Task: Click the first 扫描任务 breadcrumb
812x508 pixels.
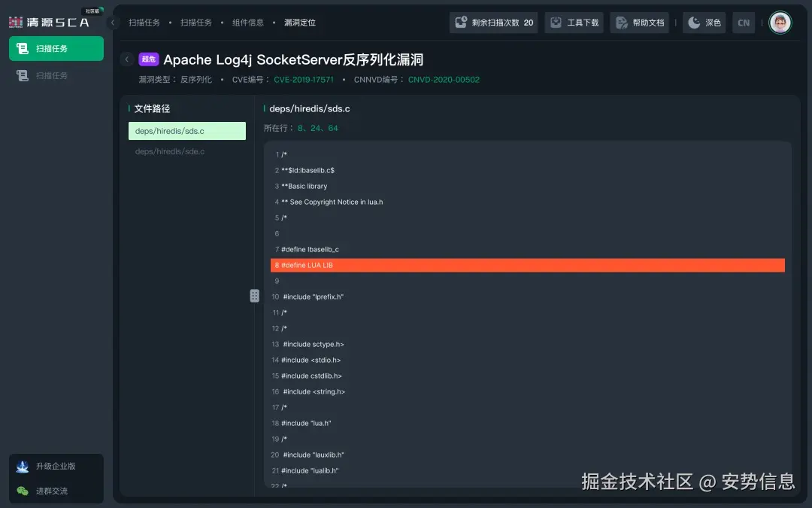Action: pyautogui.click(x=144, y=23)
